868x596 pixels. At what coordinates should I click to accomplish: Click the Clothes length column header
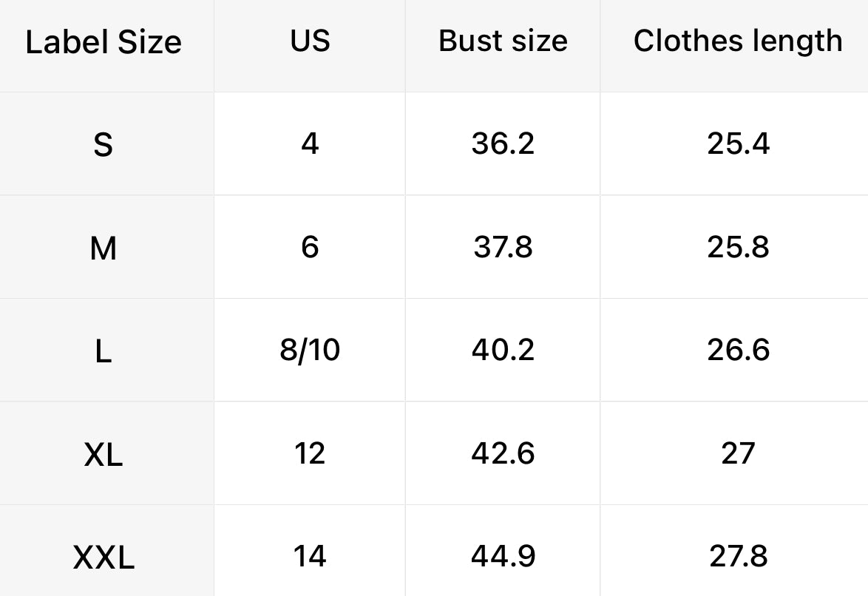coord(737,41)
